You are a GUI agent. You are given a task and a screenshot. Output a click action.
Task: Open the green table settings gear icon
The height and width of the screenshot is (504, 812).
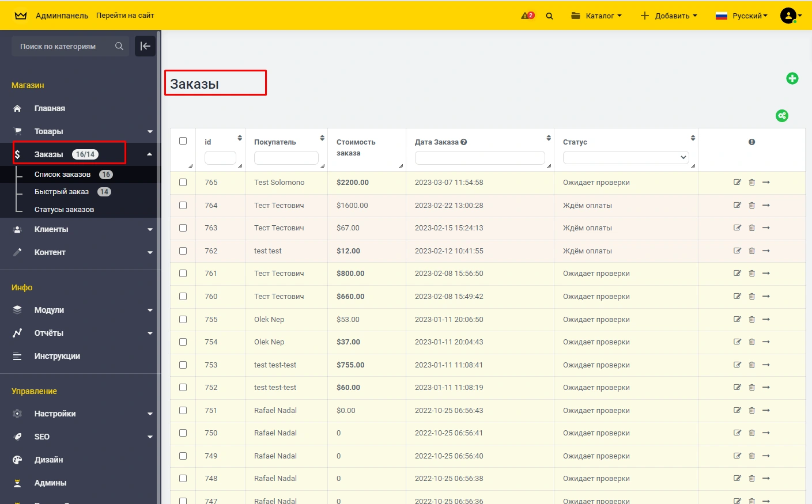pos(781,116)
